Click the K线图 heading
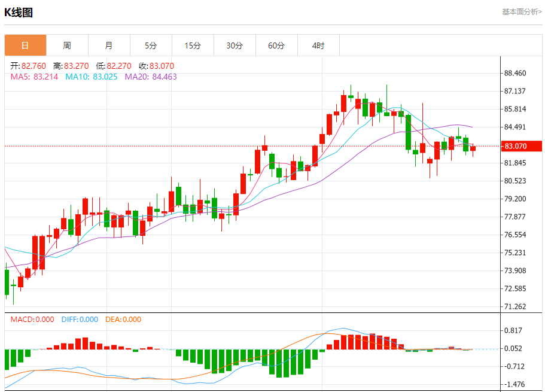Image resolution: width=545 pixels, height=392 pixels. point(19,13)
